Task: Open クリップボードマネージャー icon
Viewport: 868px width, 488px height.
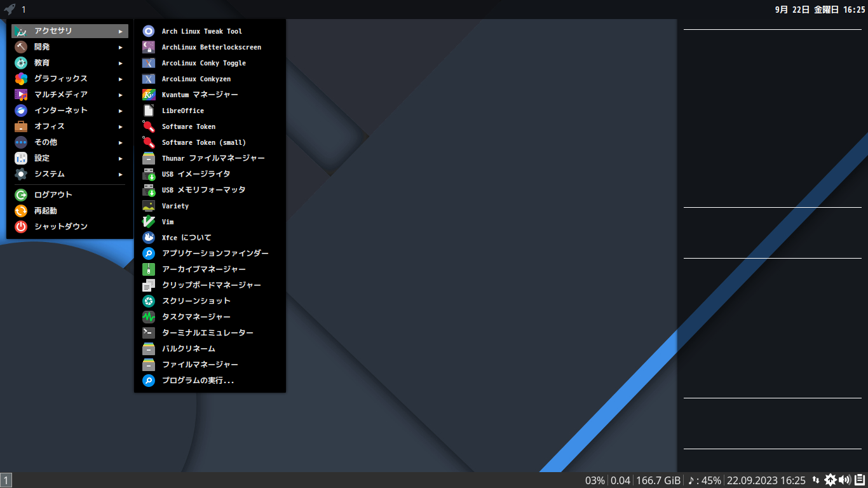Action: point(149,285)
